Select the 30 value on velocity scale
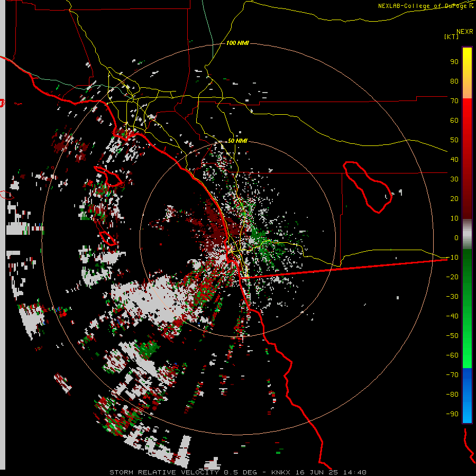 tap(454, 179)
